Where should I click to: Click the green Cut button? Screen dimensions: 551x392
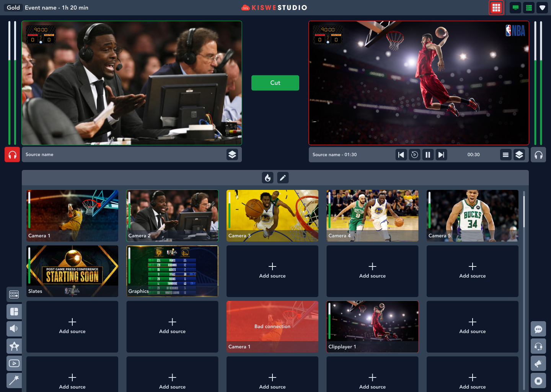275,83
